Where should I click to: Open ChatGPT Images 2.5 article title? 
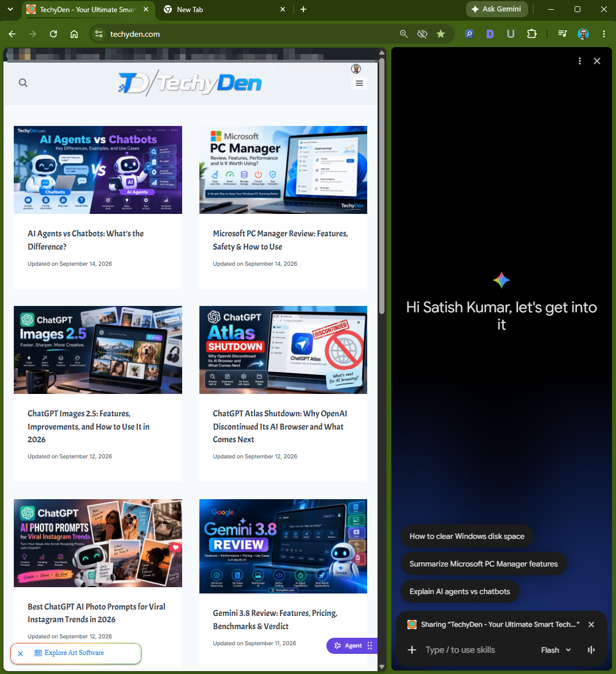click(88, 426)
